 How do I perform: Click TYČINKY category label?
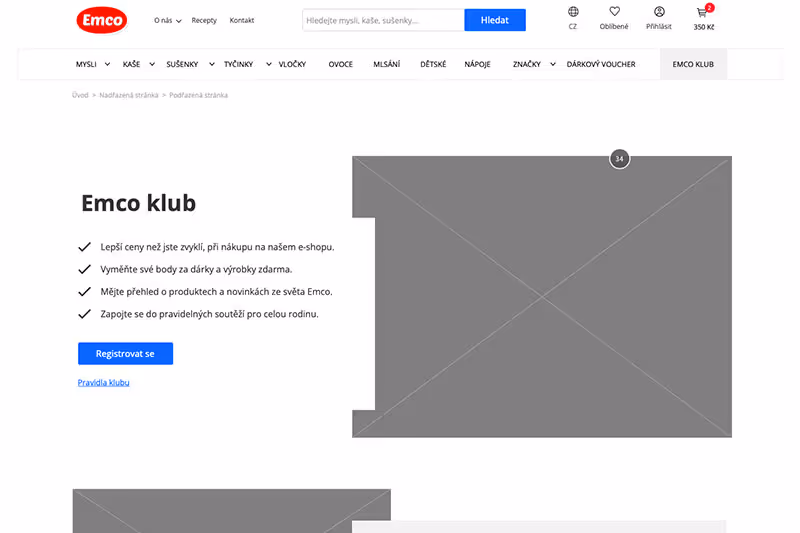239,64
